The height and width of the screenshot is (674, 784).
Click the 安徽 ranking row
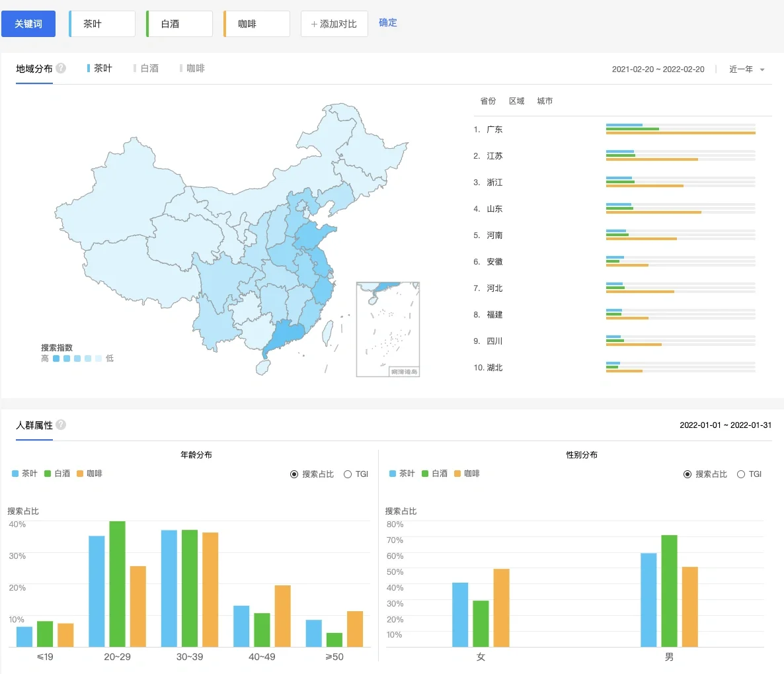[615, 262]
